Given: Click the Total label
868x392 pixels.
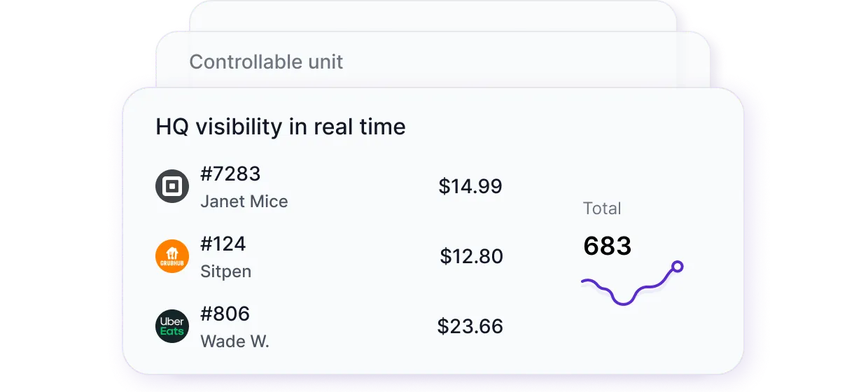Looking at the screenshot, I should pyautogui.click(x=602, y=209).
